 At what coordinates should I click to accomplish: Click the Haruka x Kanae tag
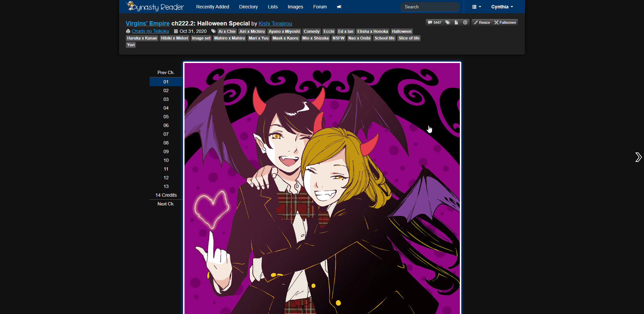(142, 38)
